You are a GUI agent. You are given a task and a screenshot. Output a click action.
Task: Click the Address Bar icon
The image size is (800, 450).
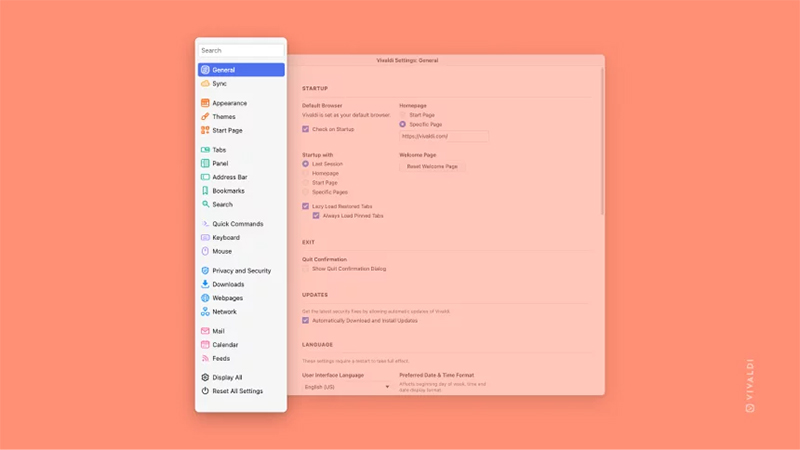[205, 177]
